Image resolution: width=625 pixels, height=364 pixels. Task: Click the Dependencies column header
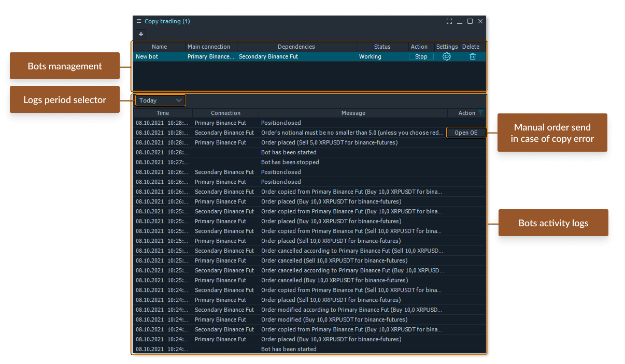pos(296,47)
